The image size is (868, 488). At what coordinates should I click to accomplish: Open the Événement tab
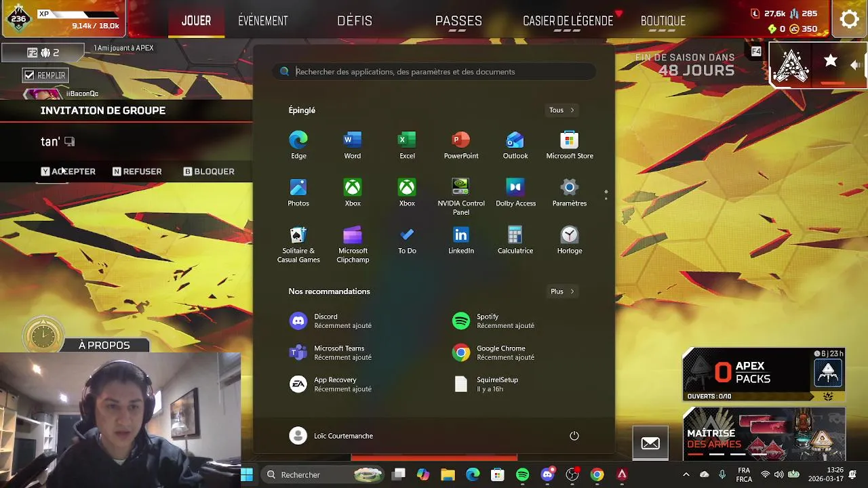pyautogui.click(x=263, y=20)
